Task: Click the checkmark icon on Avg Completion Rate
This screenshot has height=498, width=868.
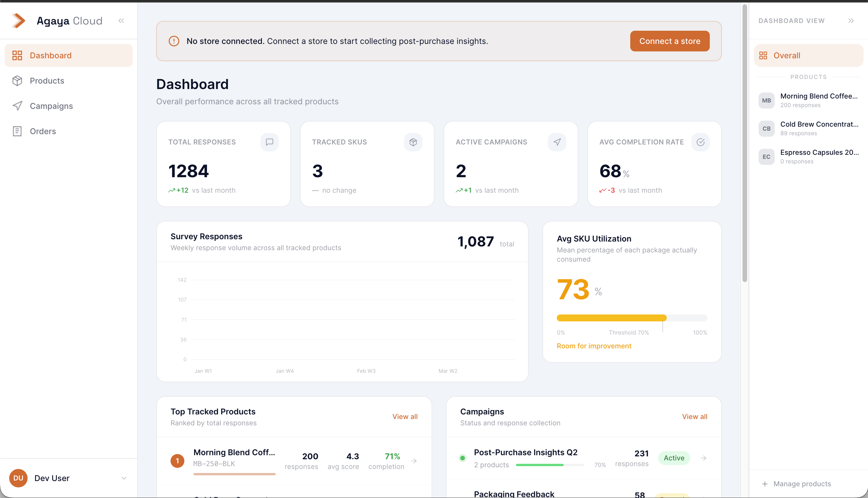Action: pos(701,142)
